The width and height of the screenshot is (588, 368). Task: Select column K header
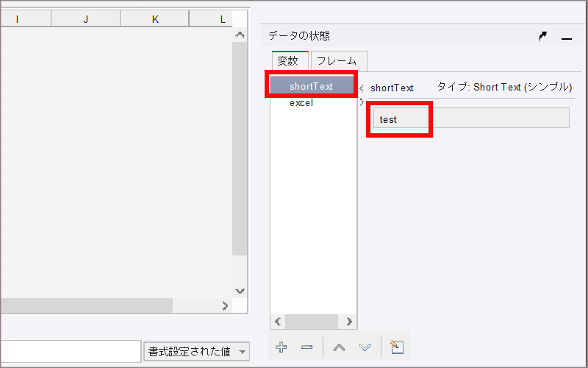(155, 19)
